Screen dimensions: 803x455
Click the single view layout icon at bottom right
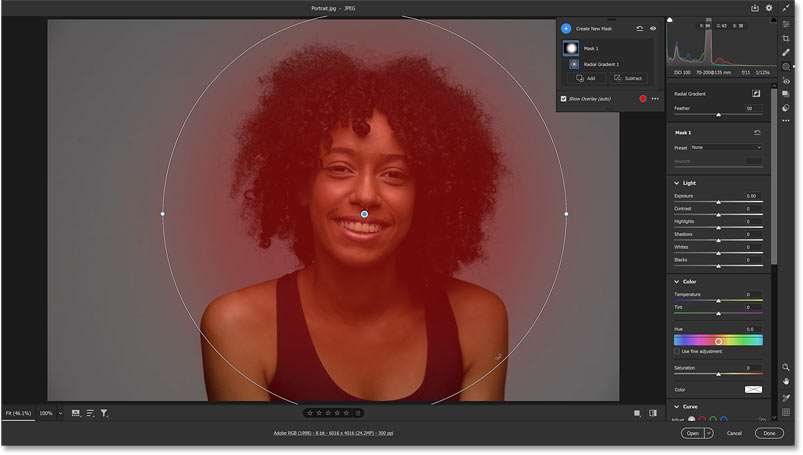click(637, 413)
